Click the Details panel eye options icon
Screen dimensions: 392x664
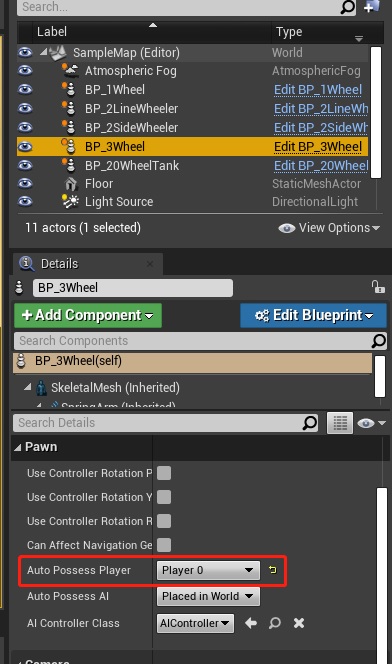click(x=371, y=423)
